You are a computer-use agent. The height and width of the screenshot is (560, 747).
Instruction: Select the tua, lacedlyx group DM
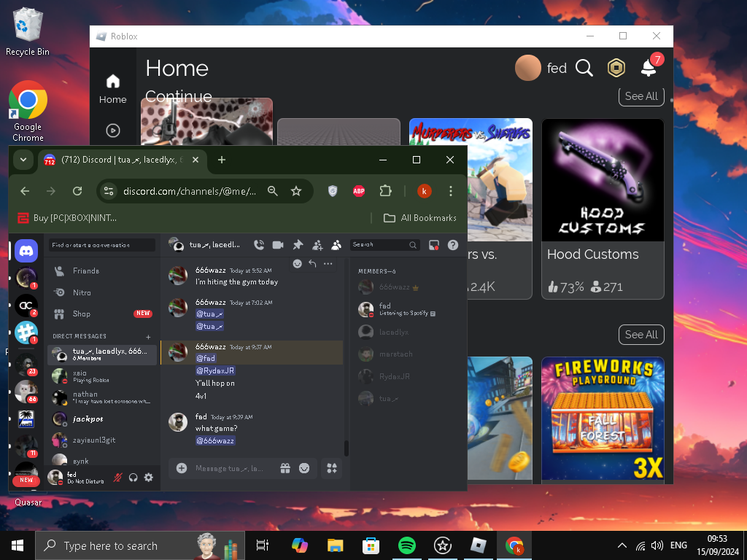[102, 355]
